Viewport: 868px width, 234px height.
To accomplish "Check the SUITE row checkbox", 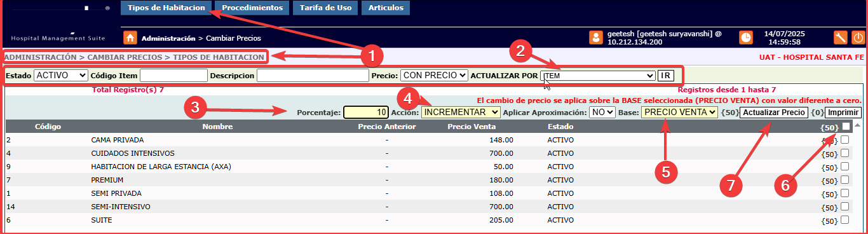I will pos(845,219).
